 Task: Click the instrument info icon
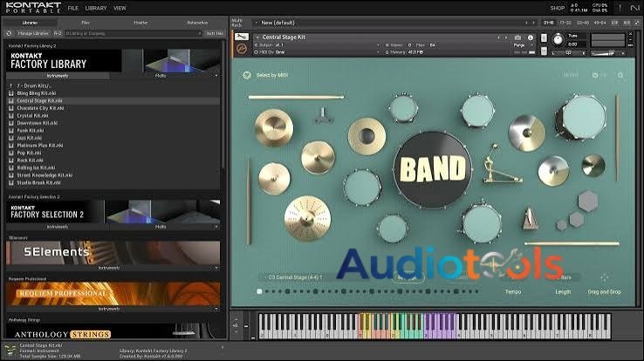pyautogui.click(x=531, y=37)
